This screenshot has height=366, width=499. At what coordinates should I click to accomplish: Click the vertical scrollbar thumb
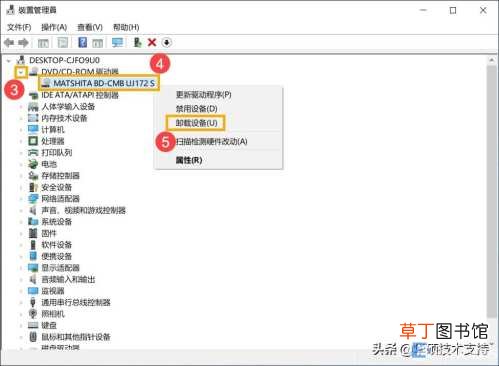coord(492,191)
